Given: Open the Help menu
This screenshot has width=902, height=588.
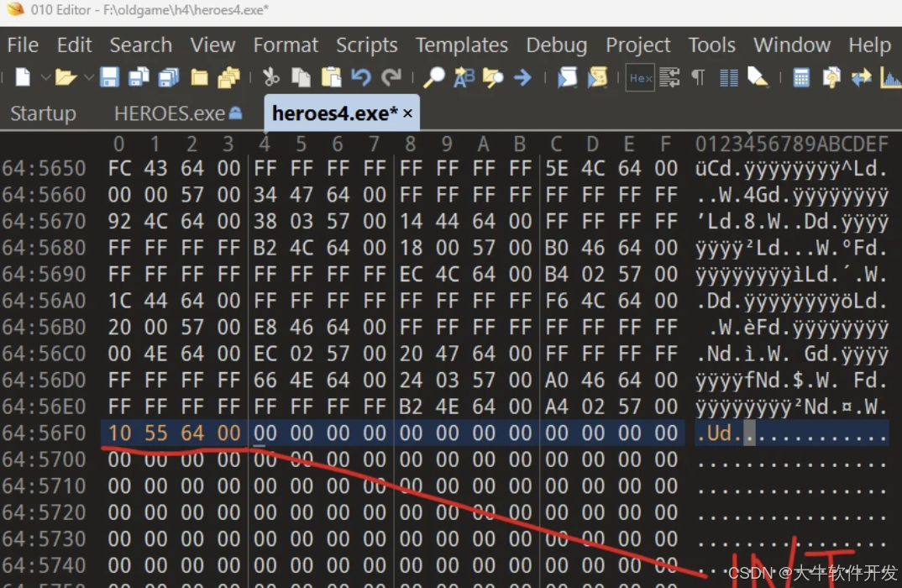Looking at the screenshot, I should [869, 45].
